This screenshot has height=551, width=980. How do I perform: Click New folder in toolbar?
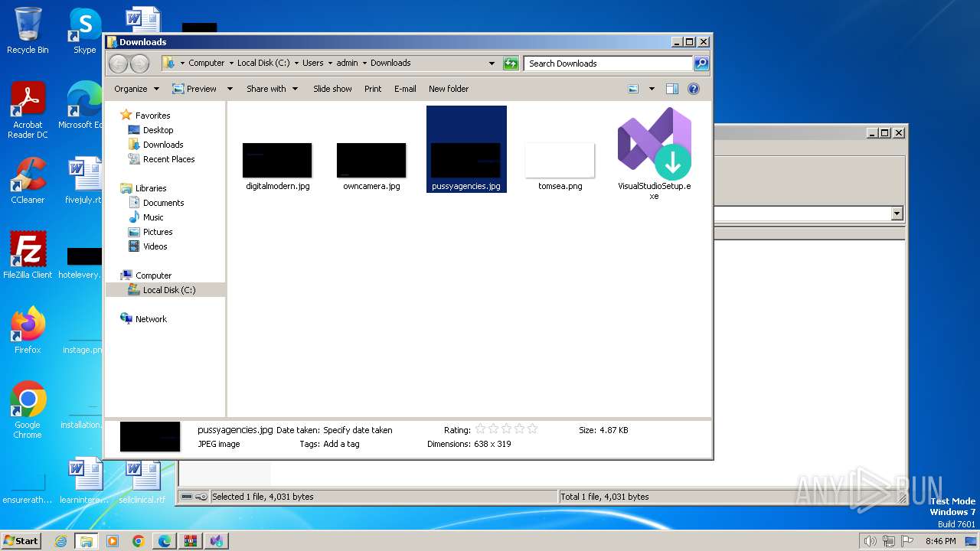point(449,89)
